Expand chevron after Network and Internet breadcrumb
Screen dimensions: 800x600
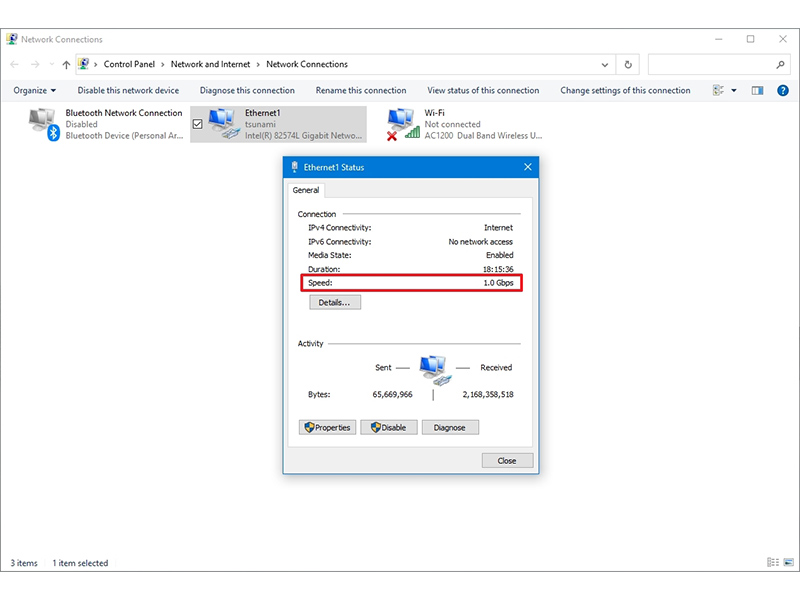tap(258, 64)
